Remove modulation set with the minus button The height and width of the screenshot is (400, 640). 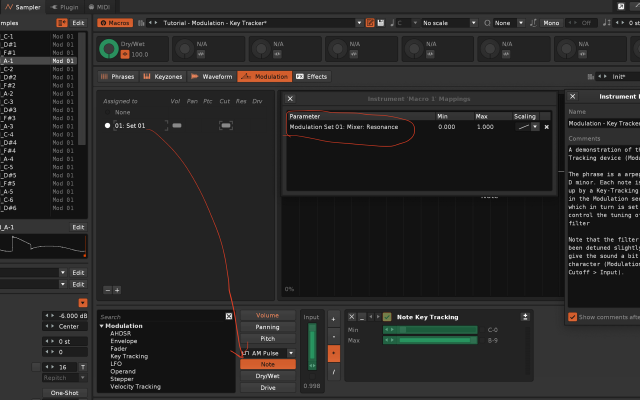(107, 290)
